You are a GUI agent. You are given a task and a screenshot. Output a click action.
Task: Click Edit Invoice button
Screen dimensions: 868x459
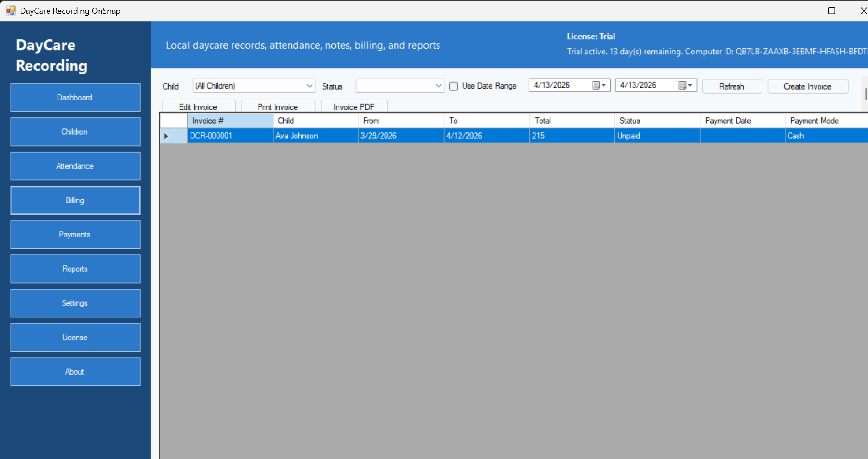point(198,107)
